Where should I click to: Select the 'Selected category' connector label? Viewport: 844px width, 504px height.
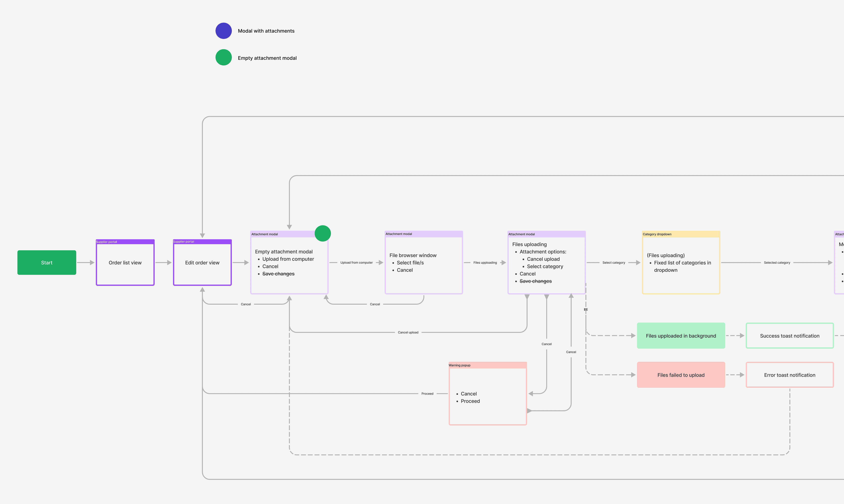click(x=777, y=262)
